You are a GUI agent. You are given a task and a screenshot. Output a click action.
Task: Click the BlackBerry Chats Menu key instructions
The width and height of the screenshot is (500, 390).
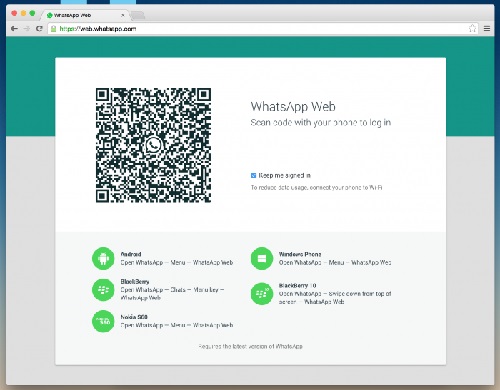pos(172,294)
